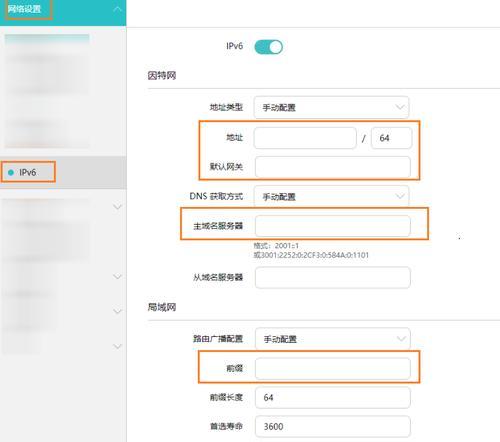Click the 地址类型 label
The image size is (500, 442).
(x=226, y=107)
